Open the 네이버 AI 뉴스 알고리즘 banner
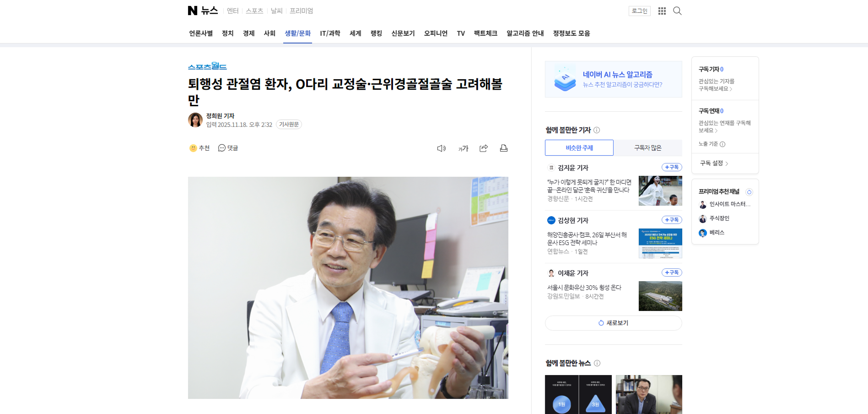This screenshot has height=414, width=868. click(x=613, y=79)
